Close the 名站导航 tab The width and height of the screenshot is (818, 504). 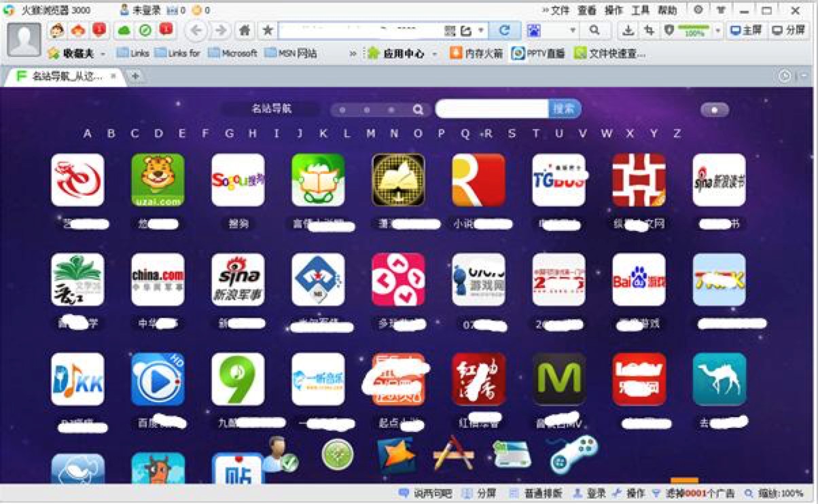coord(113,76)
